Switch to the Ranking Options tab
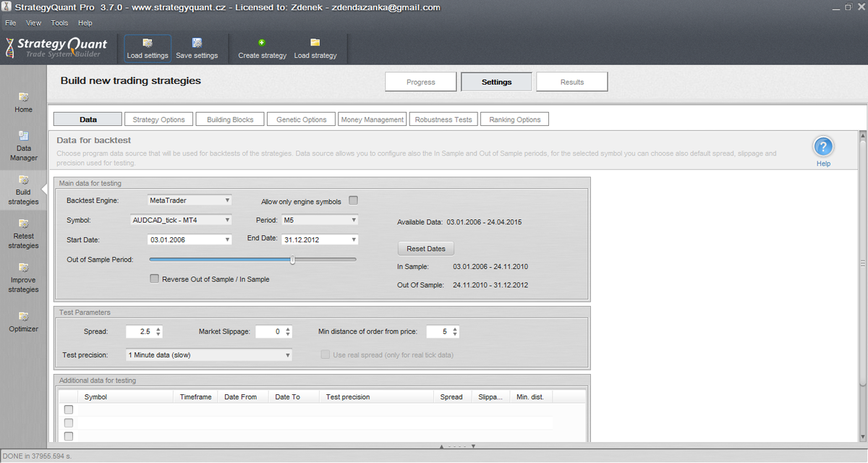 [514, 119]
